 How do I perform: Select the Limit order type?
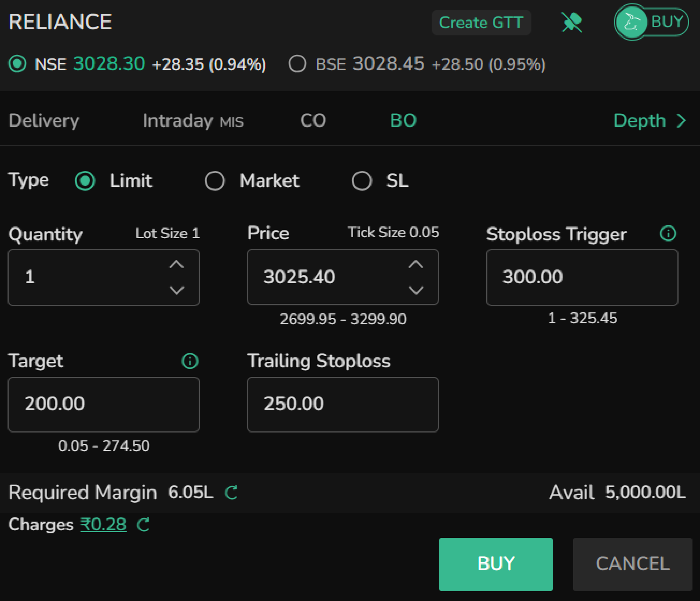click(85, 181)
